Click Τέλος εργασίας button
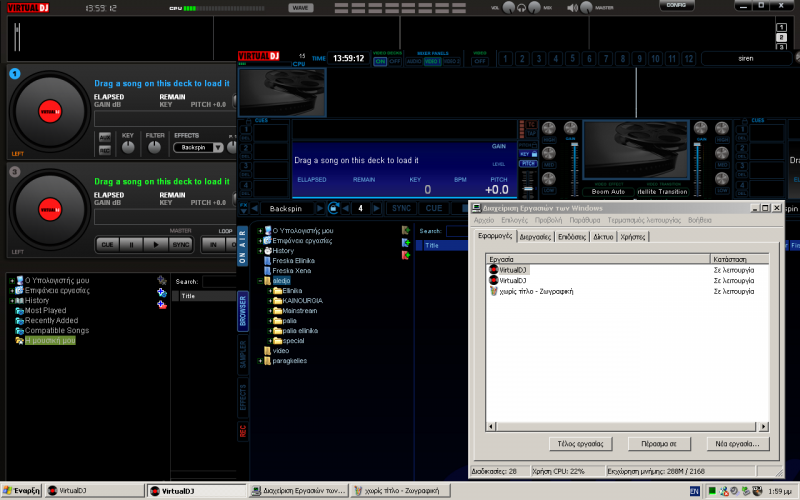800x500 pixels. (x=581, y=444)
